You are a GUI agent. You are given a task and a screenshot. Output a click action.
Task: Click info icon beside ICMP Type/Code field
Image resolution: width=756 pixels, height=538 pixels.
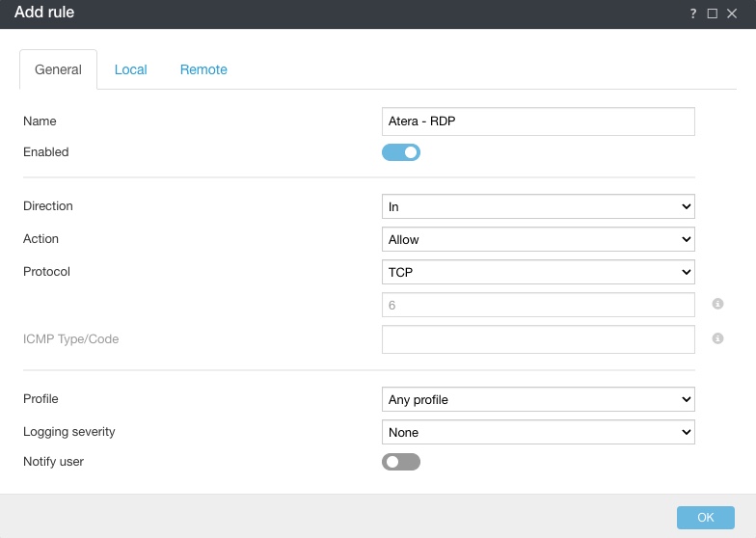pos(717,338)
